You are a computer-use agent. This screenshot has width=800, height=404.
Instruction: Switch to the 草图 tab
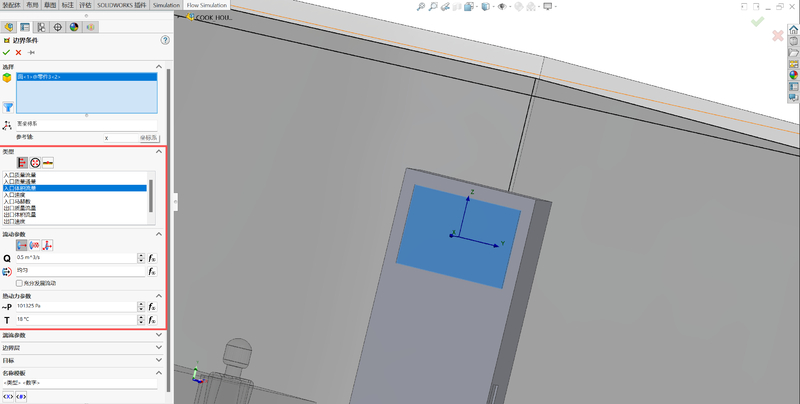pos(49,5)
